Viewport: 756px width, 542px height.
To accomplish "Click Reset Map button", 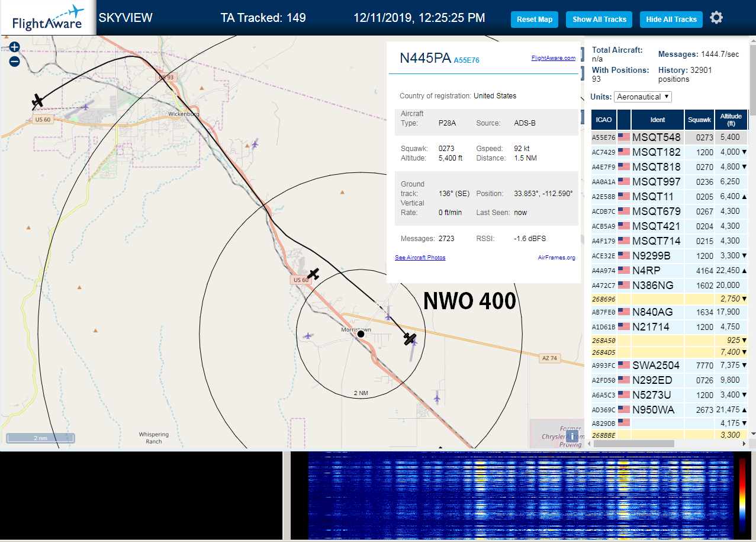I will [x=535, y=20].
